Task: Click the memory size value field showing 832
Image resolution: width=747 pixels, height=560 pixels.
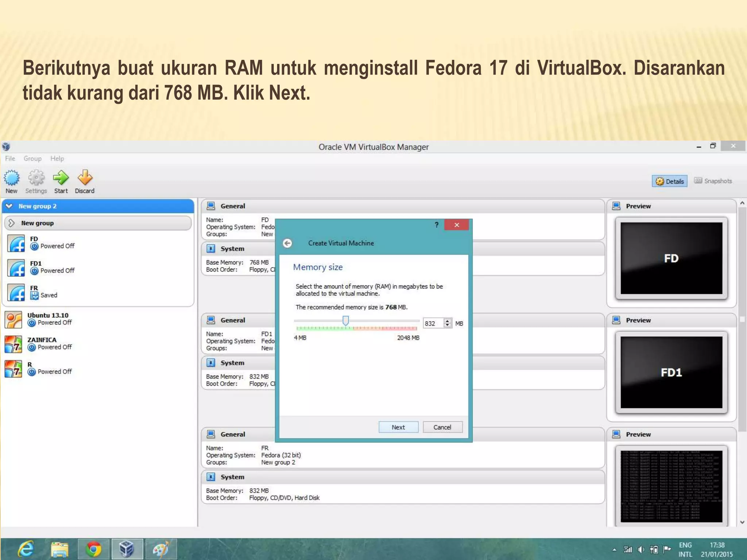Action: pyautogui.click(x=433, y=323)
